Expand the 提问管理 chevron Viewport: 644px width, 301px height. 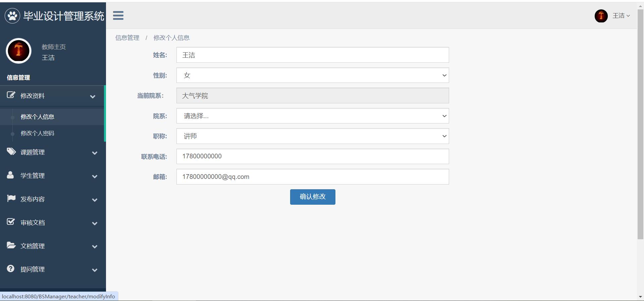click(95, 270)
